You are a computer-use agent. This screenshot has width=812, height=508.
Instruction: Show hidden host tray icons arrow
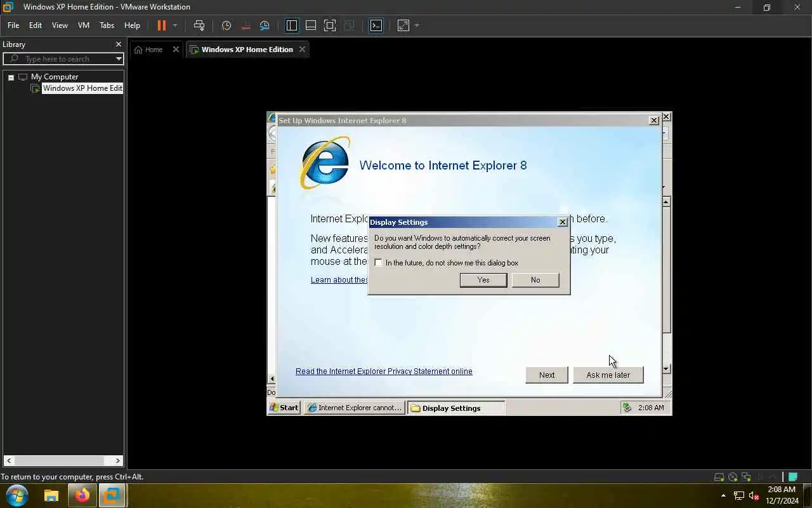click(723, 495)
